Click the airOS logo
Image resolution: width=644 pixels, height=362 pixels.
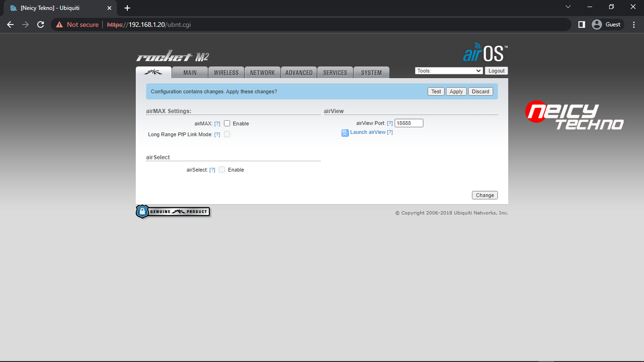(485, 52)
